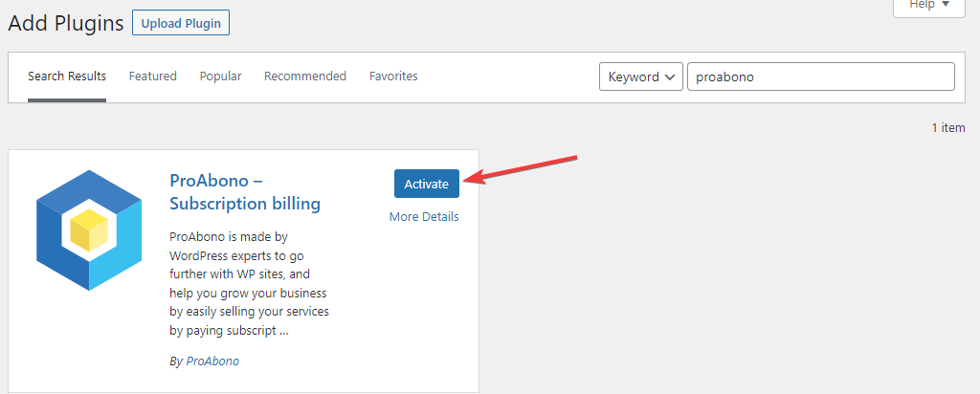
Task: Click the Add Plugins page heading
Action: [66, 23]
